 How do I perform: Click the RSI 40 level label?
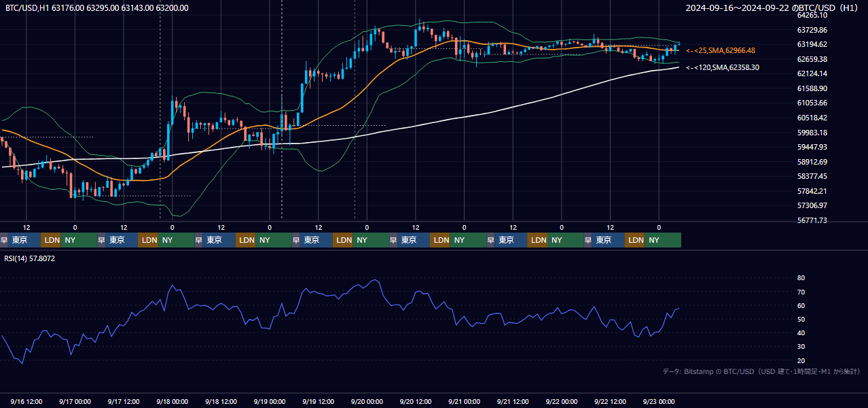[801, 333]
